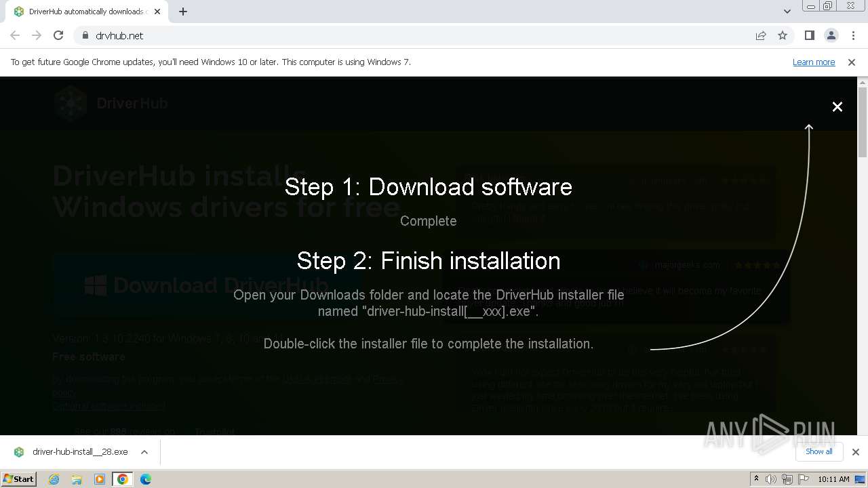Click Show all downloads
The image size is (868, 488).
coord(819,451)
